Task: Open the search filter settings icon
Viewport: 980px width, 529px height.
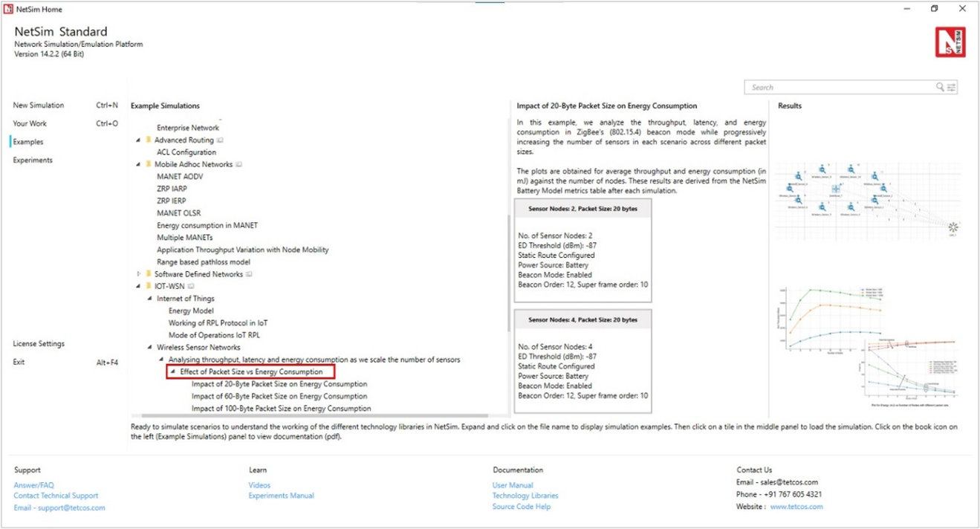Action: [x=951, y=88]
